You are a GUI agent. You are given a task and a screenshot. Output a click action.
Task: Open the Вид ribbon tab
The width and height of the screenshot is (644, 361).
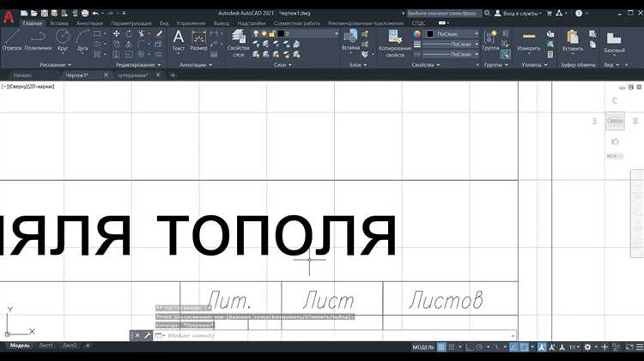tap(164, 23)
